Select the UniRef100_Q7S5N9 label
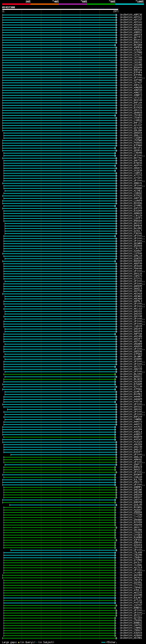The image size is (146, 644). [x=131, y=560]
